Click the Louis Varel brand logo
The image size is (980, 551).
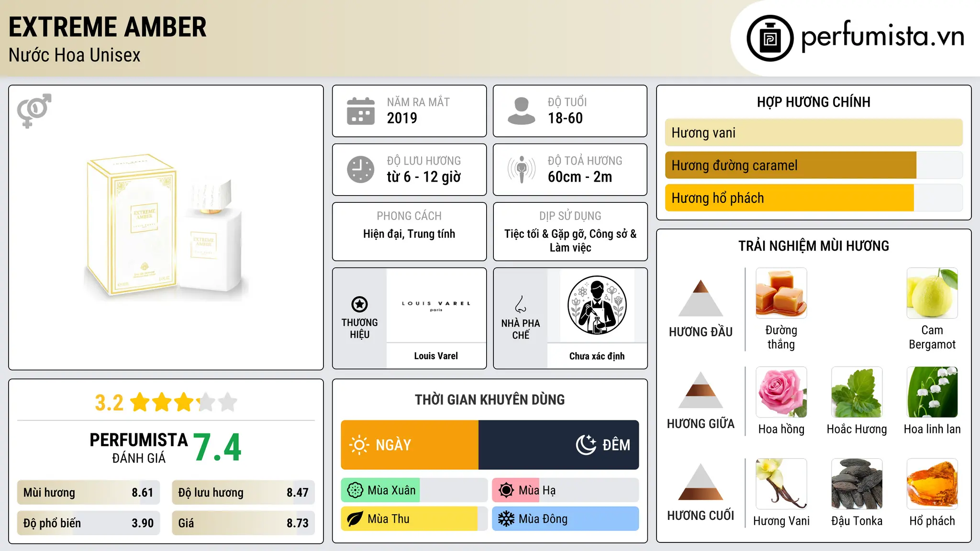point(436,306)
